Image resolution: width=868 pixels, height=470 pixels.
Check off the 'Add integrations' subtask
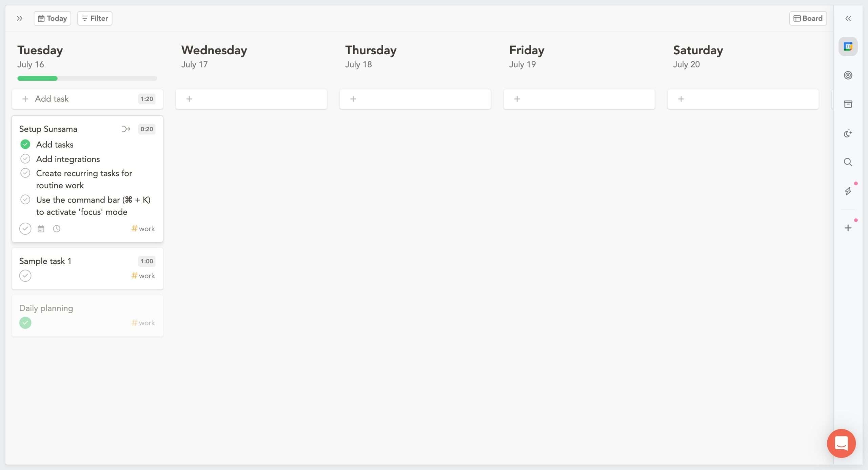pyautogui.click(x=25, y=158)
